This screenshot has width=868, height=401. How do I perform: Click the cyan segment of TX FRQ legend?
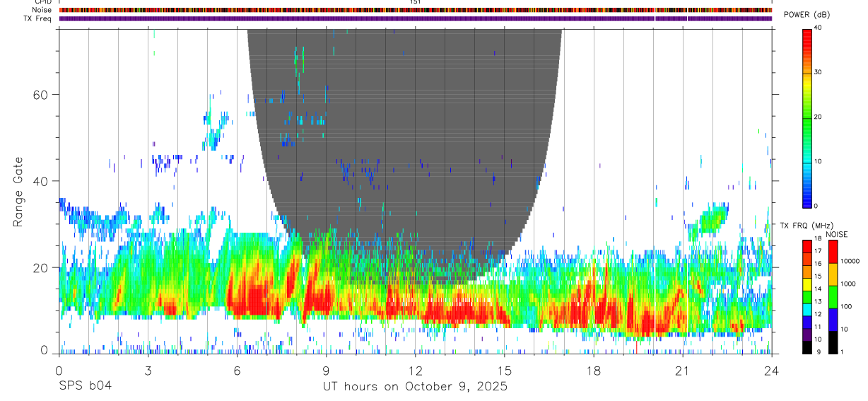coord(807,310)
